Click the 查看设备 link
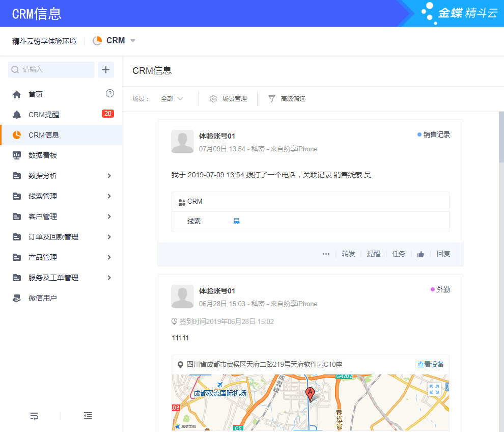This screenshot has height=432, width=504. [430, 364]
